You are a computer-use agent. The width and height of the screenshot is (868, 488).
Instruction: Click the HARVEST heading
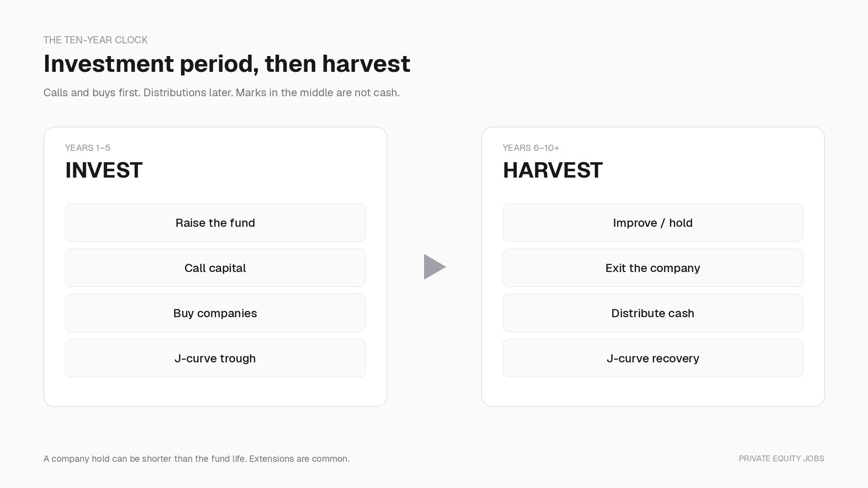pyautogui.click(x=552, y=170)
